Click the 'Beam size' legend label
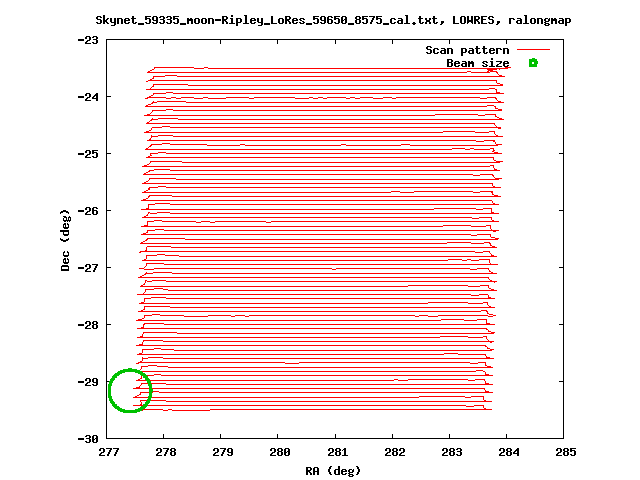 click(x=478, y=63)
